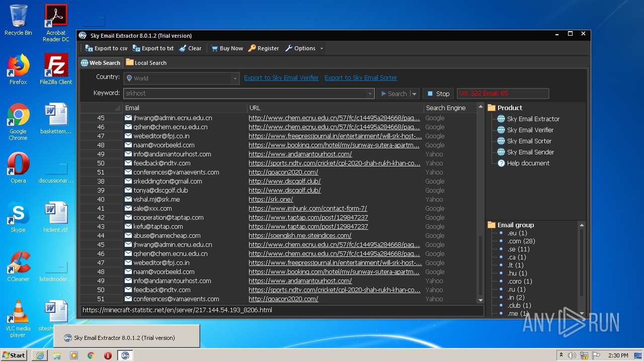This screenshot has width=644, height=362.
Task: Follow the Export to Sky Email Sorter link
Action: point(361,78)
